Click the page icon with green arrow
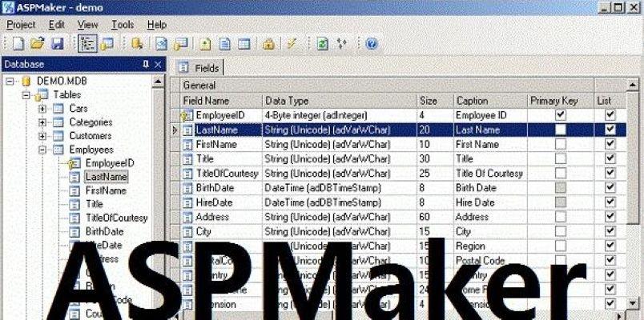 205,43
